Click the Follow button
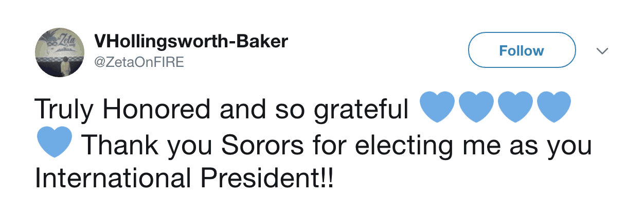 pos(521,50)
